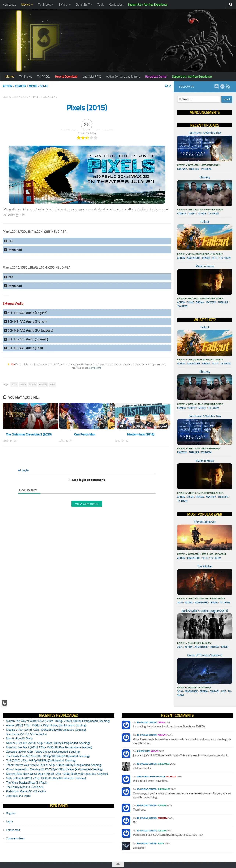
Task: Expand Info for the 1080p BluRay release
Action: 87,277
